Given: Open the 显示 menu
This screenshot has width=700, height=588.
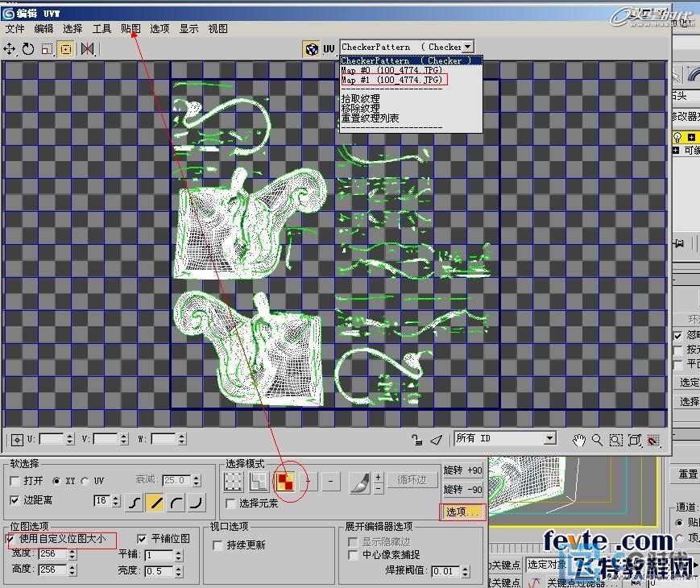Looking at the screenshot, I should pos(188,28).
